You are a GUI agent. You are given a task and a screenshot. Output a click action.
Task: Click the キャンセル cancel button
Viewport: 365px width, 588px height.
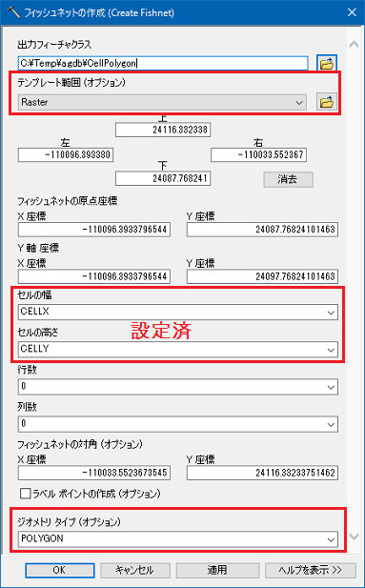(135, 571)
